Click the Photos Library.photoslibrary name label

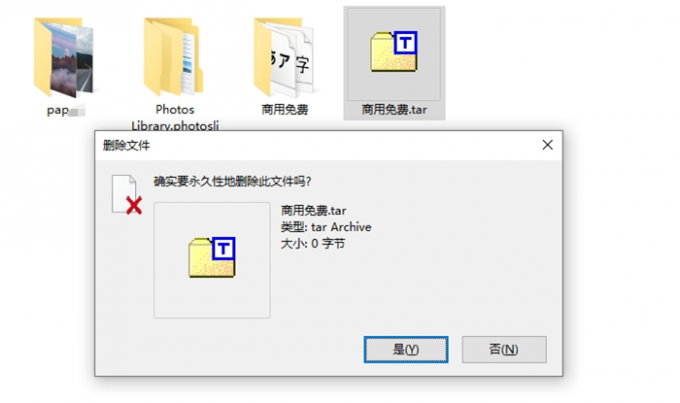click(175, 118)
